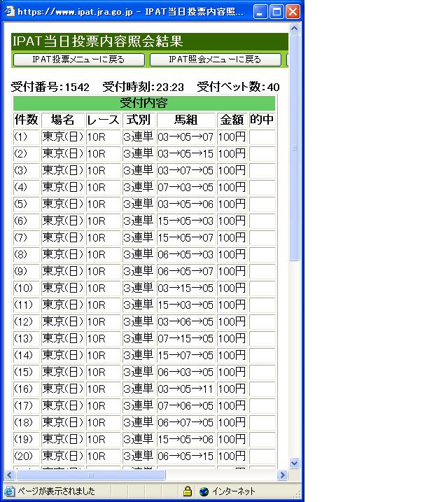Click the 的中 column header

pyautogui.click(x=262, y=120)
